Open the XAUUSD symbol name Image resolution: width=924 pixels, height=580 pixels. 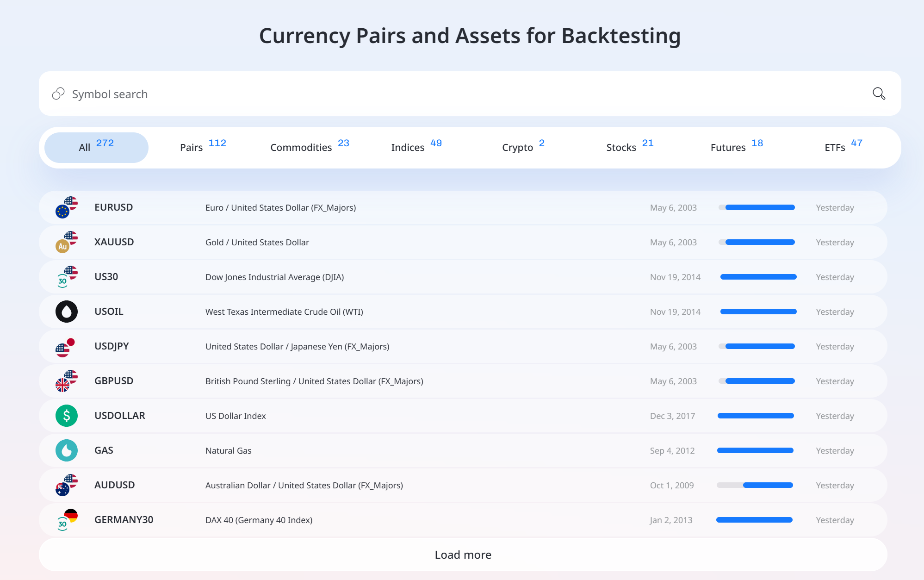tap(114, 242)
